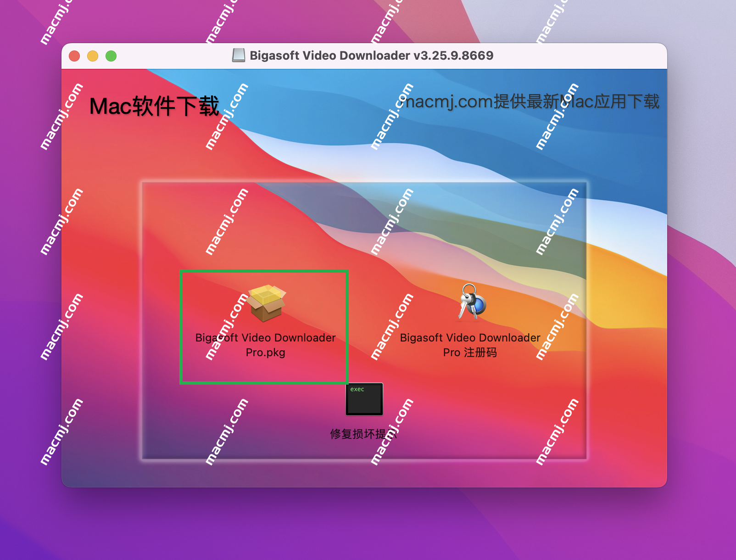Launch the exec terminal icon
This screenshot has height=560, width=736.
click(x=364, y=399)
